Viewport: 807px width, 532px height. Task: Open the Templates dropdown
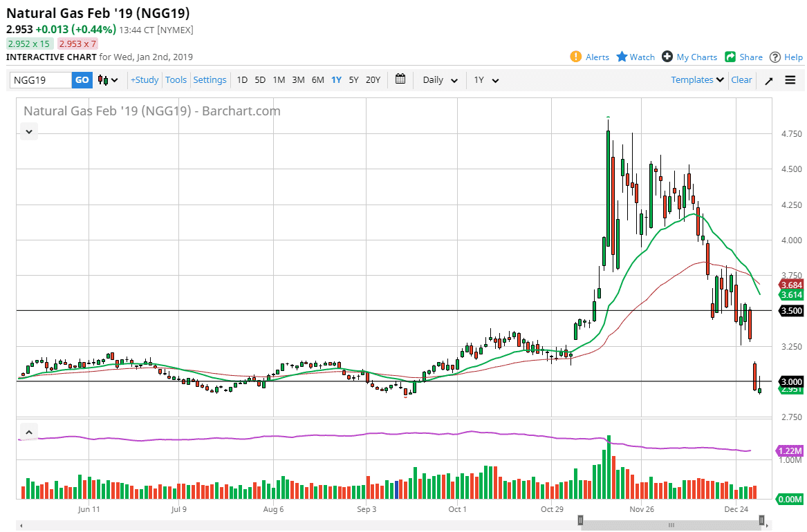pos(697,79)
